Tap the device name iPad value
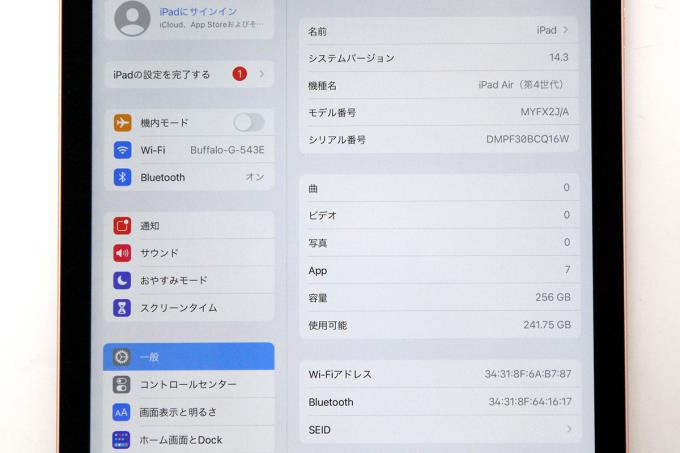Screen dimensions: 680x453 point(546,30)
